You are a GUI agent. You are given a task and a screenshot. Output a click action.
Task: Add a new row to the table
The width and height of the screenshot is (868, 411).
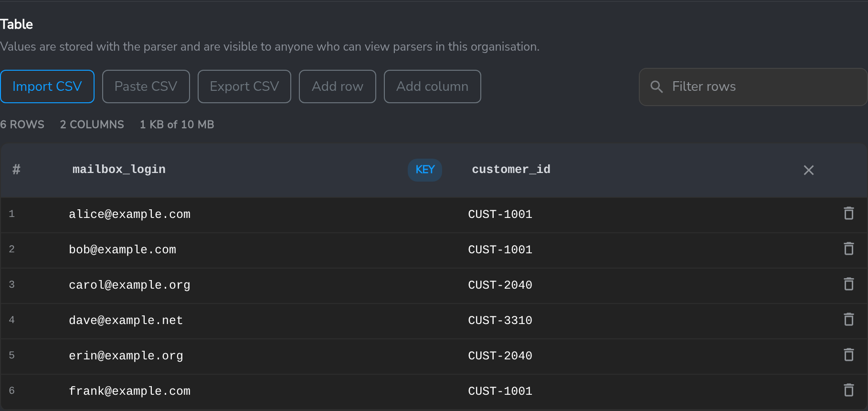tap(338, 87)
